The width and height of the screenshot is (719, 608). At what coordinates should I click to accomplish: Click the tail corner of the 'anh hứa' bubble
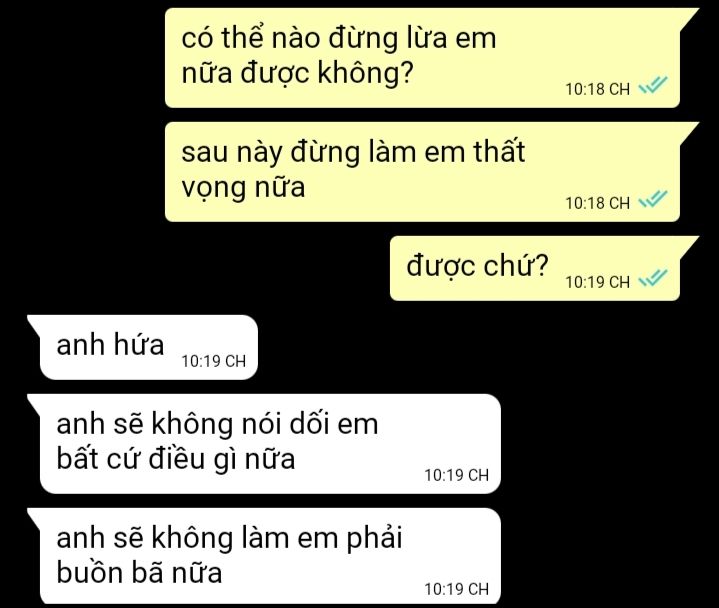33,322
